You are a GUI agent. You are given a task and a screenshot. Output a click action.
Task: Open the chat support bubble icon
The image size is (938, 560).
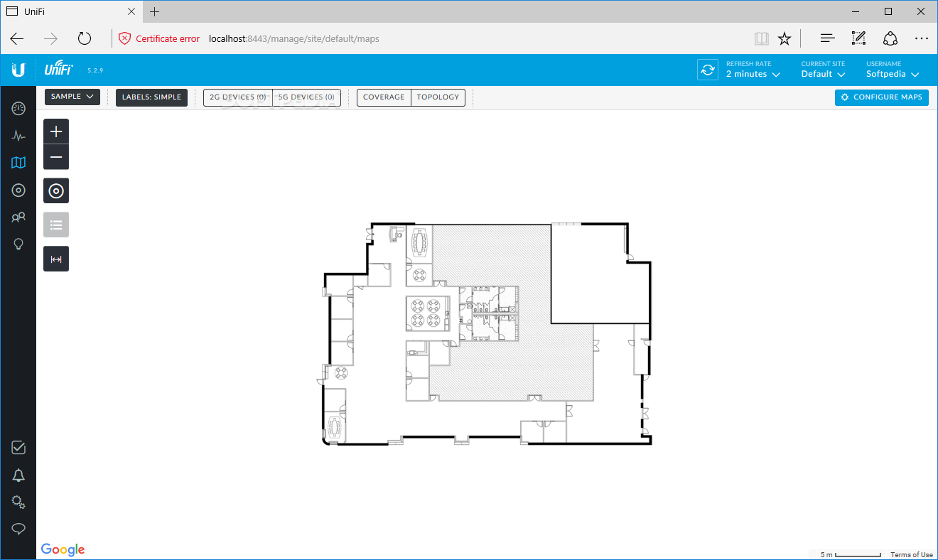pos(18,529)
